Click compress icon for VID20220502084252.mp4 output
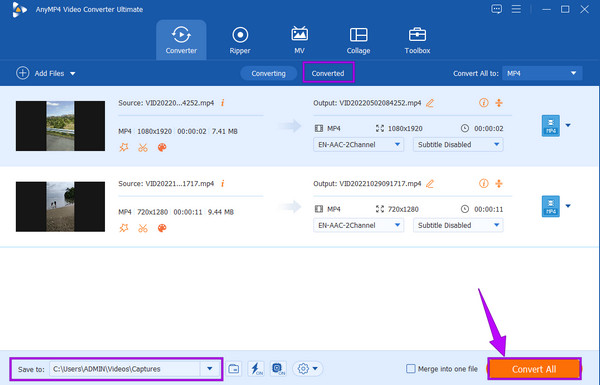Viewport: 600px width, 385px height. tap(499, 103)
